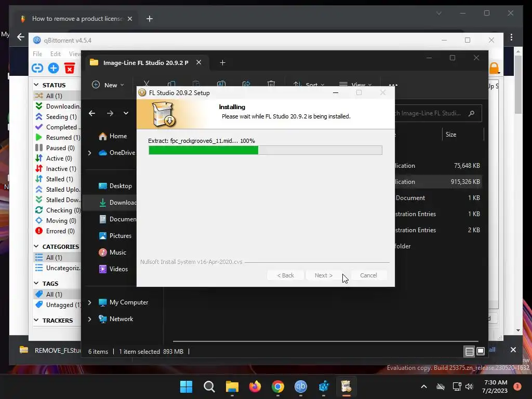
Task: Select Checking (0) status filter
Action: pos(58,210)
